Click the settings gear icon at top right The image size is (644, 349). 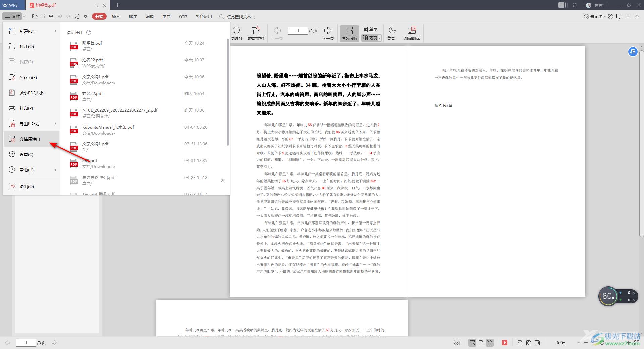610,16
